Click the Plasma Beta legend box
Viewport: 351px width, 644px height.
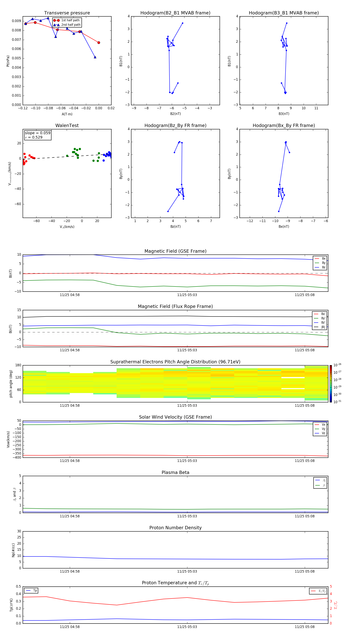320,483
